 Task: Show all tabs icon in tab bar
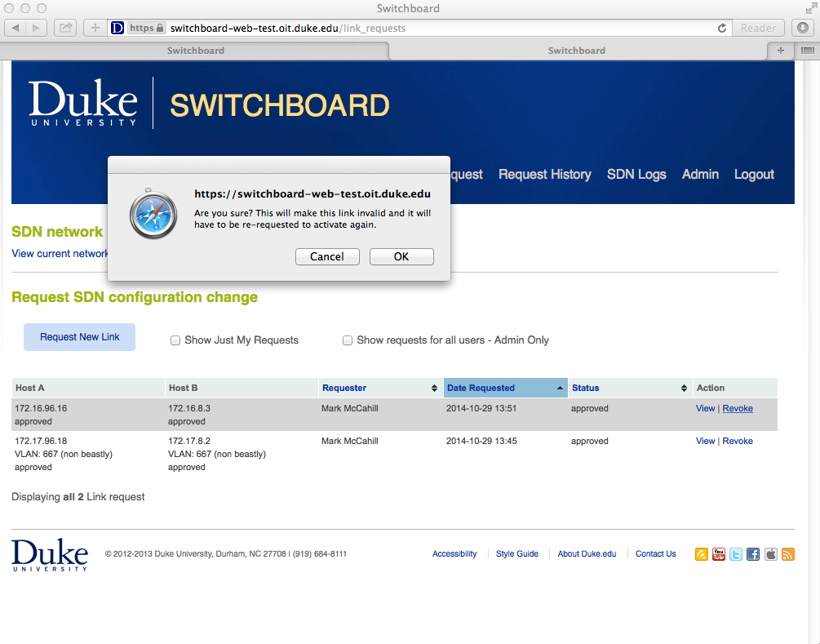(808, 51)
